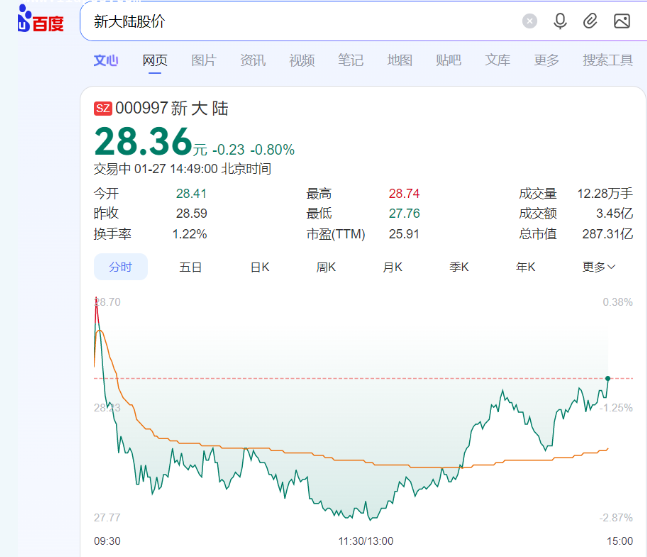Select the 日K chart view
The height and width of the screenshot is (557, 647).
click(x=260, y=267)
